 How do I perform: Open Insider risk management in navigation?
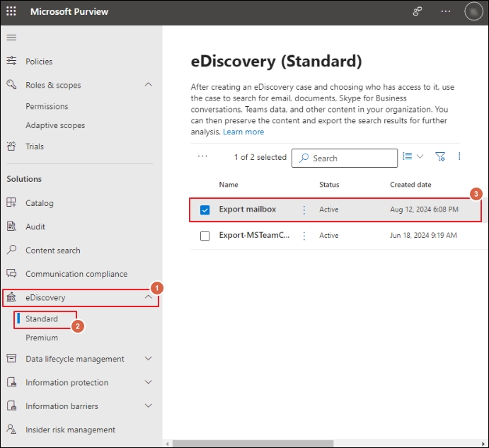(x=71, y=430)
